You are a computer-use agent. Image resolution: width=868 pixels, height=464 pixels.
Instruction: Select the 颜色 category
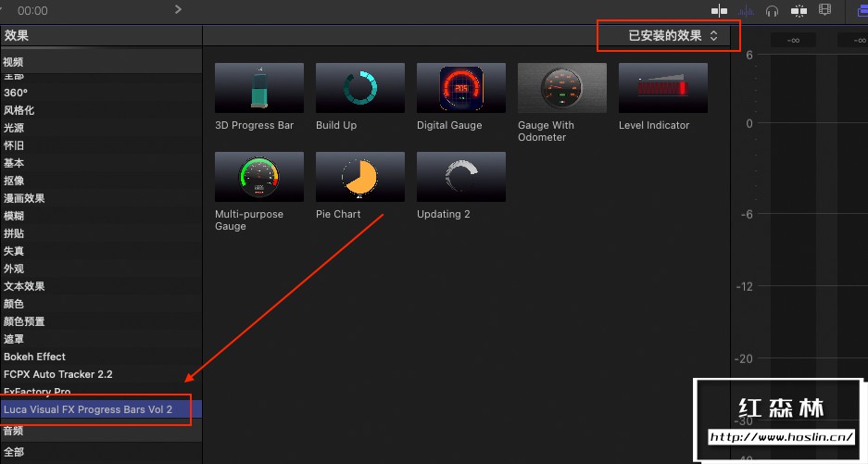101,304
